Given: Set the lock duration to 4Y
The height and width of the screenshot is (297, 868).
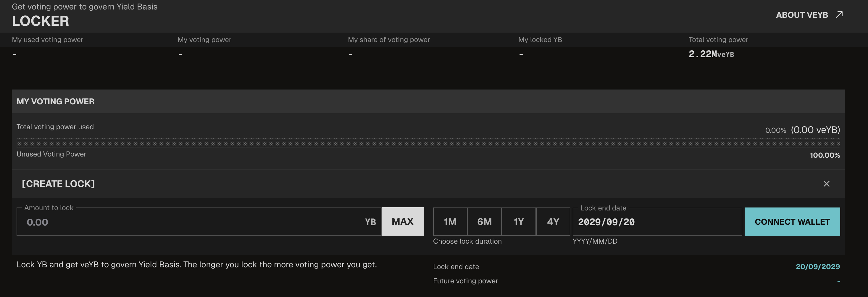Looking at the screenshot, I should (553, 221).
